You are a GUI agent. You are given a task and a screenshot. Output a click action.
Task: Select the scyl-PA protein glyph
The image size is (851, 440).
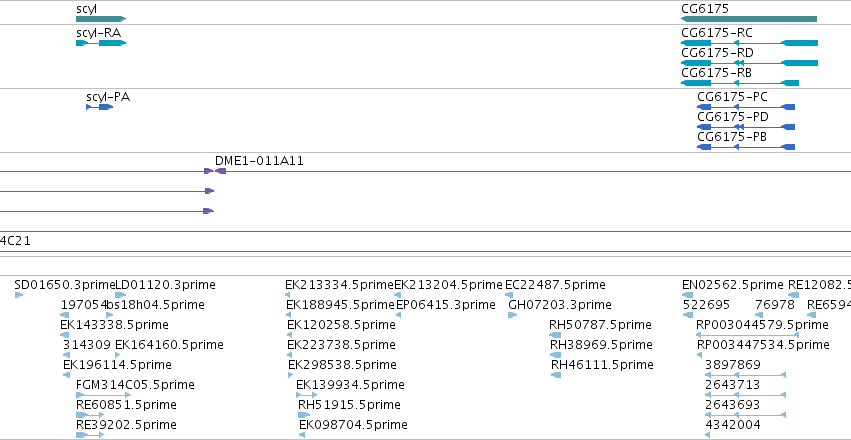click(x=99, y=107)
